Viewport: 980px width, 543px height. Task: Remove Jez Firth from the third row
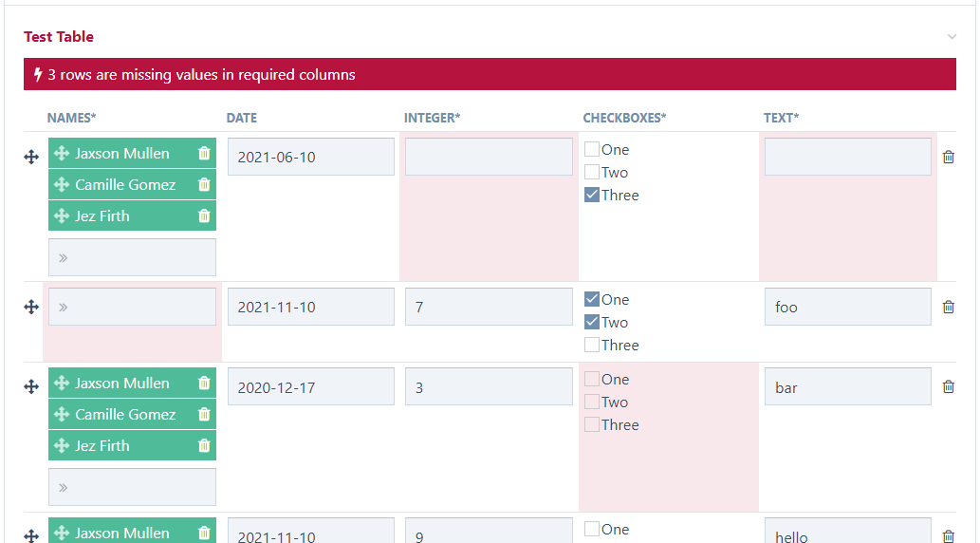pyautogui.click(x=204, y=445)
